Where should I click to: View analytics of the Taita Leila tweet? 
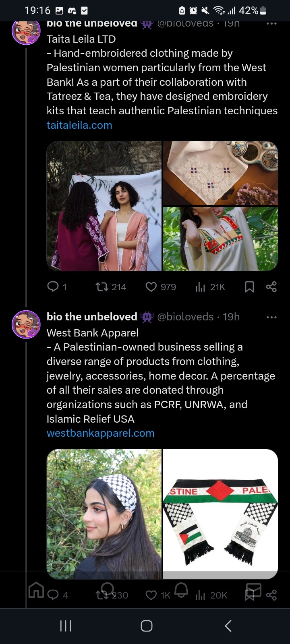click(200, 287)
